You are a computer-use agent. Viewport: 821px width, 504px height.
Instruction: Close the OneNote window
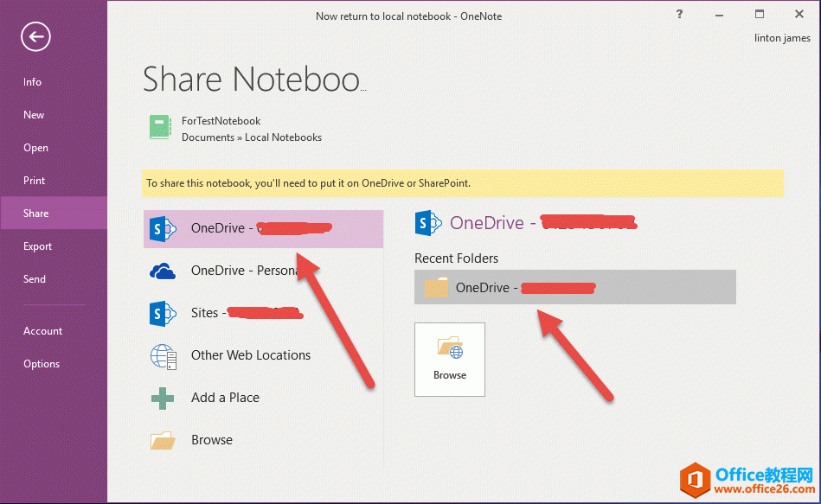tap(799, 14)
